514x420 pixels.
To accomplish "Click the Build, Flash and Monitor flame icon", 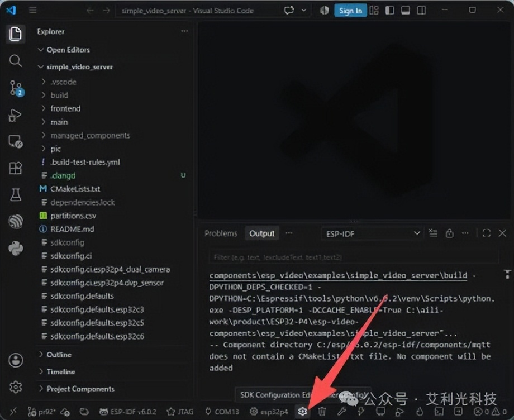I will click(x=420, y=411).
